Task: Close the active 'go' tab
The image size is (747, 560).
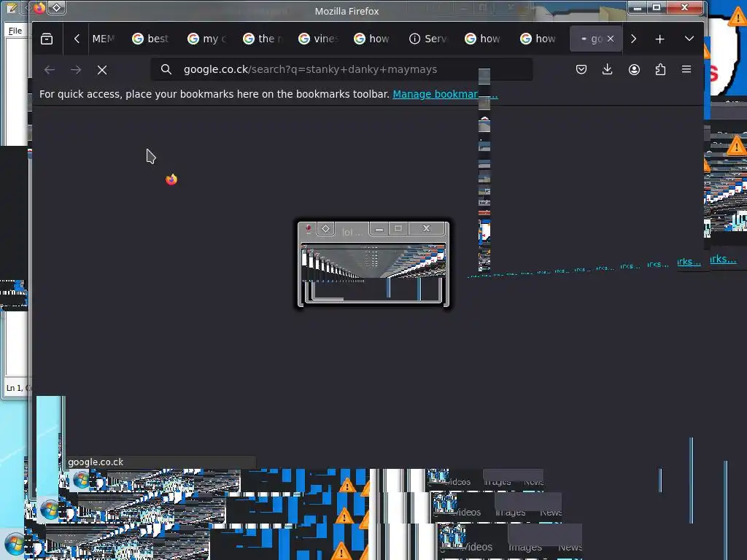Action: pos(611,39)
